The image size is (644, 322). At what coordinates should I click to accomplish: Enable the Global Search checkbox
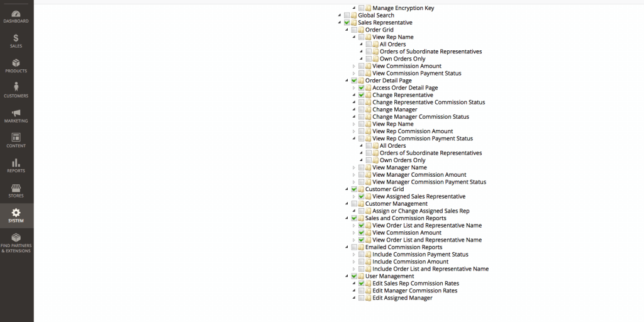click(347, 16)
